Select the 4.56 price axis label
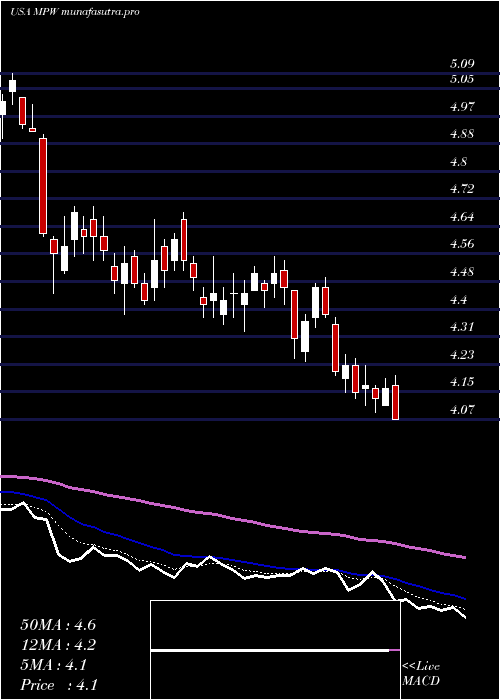Viewport: 500px width, 700px height. 462,244
